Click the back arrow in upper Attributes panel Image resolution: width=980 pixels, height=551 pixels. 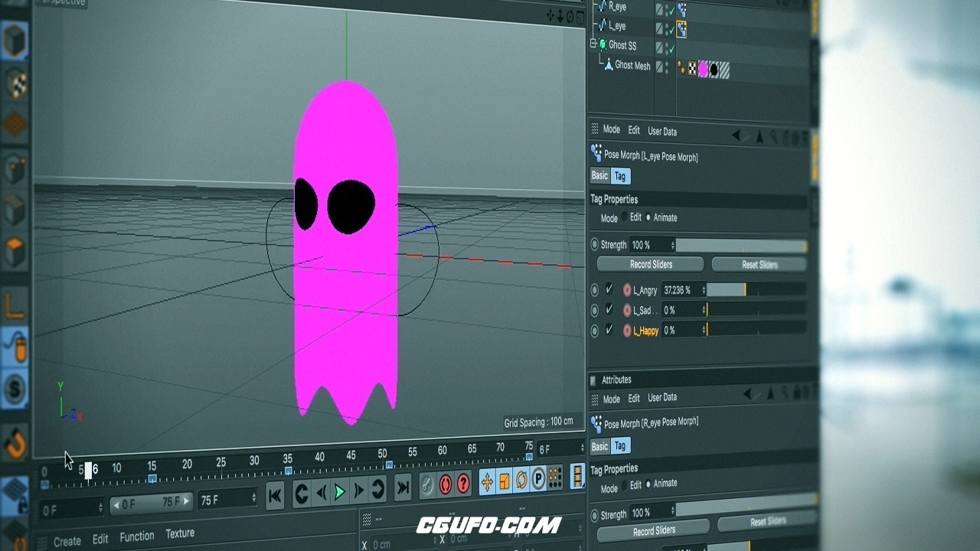pyautogui.click(x=737, y=136)
